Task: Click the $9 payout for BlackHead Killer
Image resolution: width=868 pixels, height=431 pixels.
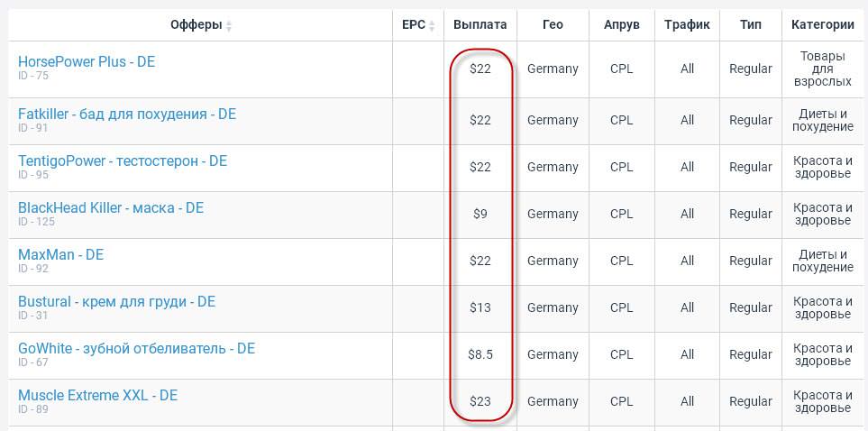Action: (x=480, y=215)
